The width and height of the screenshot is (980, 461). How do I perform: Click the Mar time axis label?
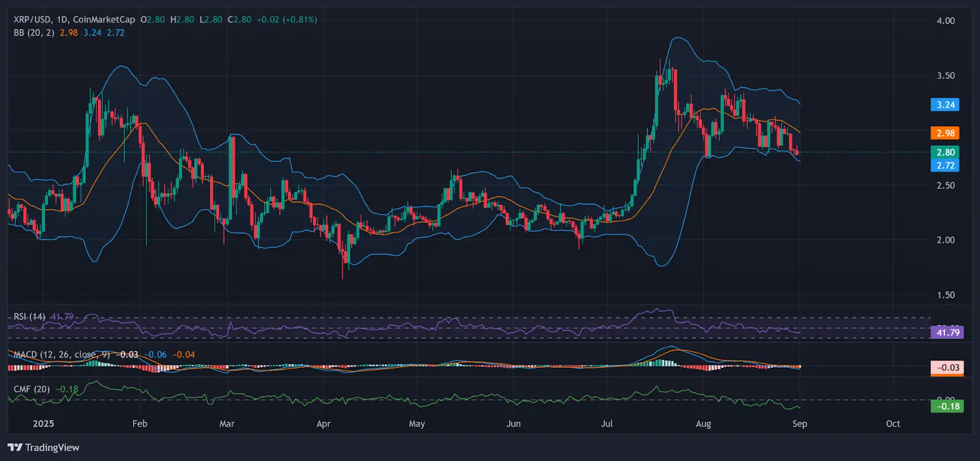click(227, 424)
